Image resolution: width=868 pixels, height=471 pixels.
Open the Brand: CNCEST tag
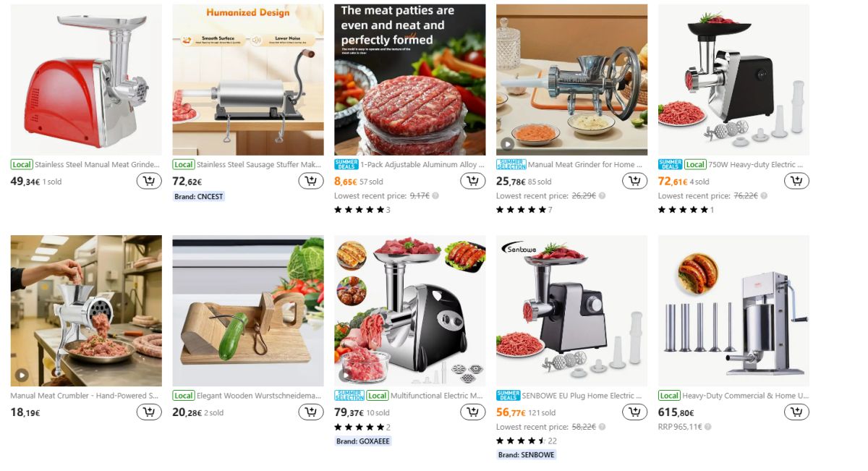click(199, 196)
